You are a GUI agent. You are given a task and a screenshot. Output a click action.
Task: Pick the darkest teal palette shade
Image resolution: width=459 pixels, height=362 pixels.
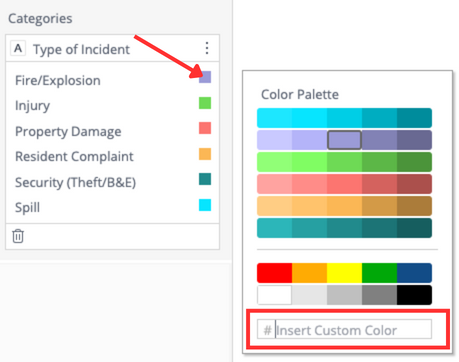(414, 228)
